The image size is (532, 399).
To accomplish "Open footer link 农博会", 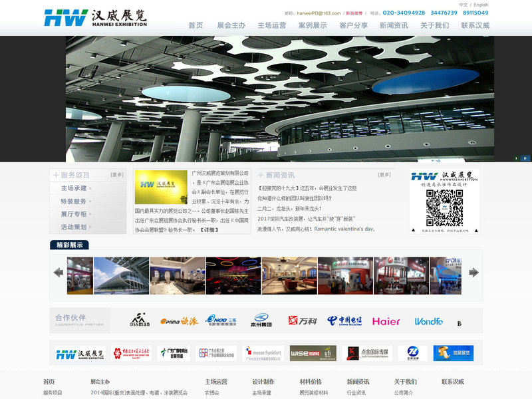I will coord(212,392).
